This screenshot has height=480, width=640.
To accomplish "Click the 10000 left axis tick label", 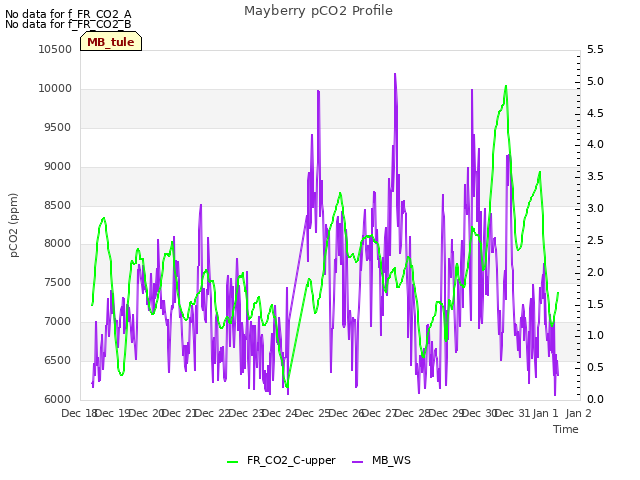I will click(55, 89).
